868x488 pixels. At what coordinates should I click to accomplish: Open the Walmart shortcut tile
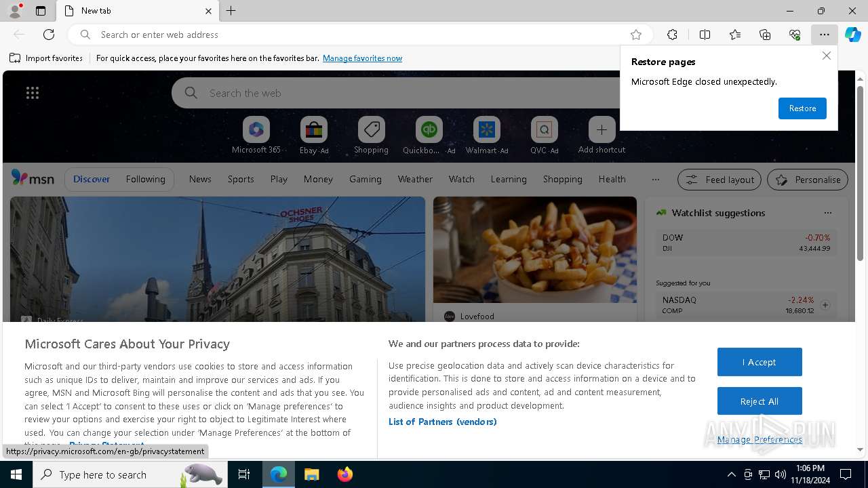click(486, 136)
